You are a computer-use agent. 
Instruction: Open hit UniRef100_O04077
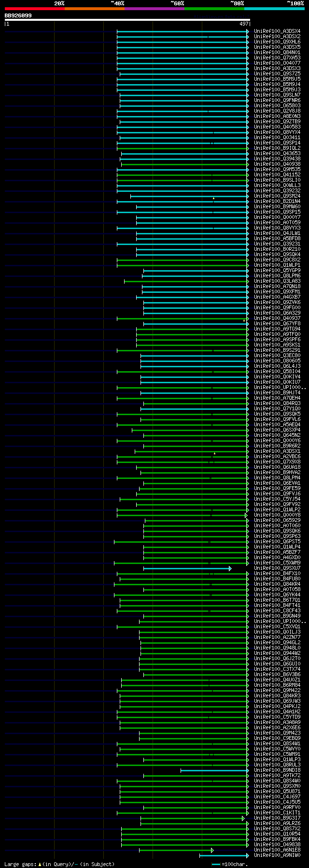tap(277, 63)
